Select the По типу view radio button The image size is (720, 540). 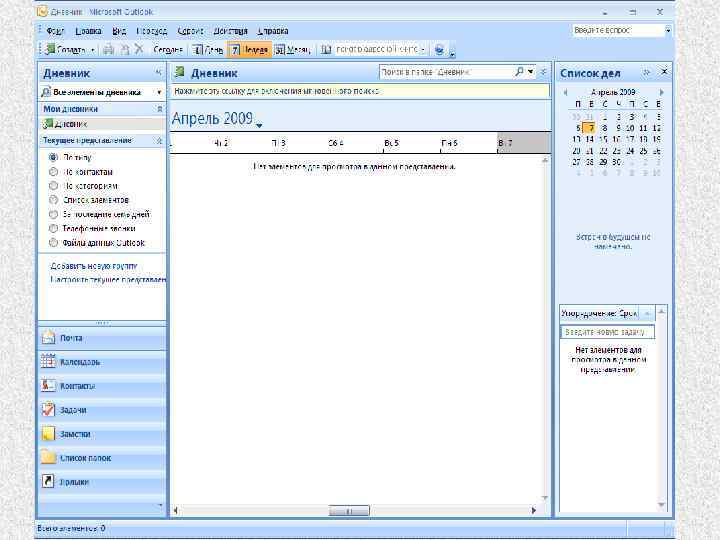(x=53, y=158)
